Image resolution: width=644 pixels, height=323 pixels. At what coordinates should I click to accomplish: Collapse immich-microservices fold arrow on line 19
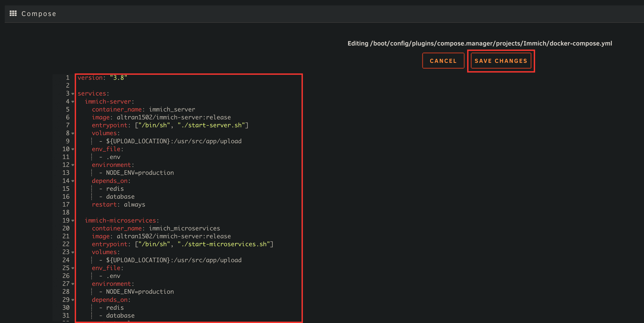[73, 221]
